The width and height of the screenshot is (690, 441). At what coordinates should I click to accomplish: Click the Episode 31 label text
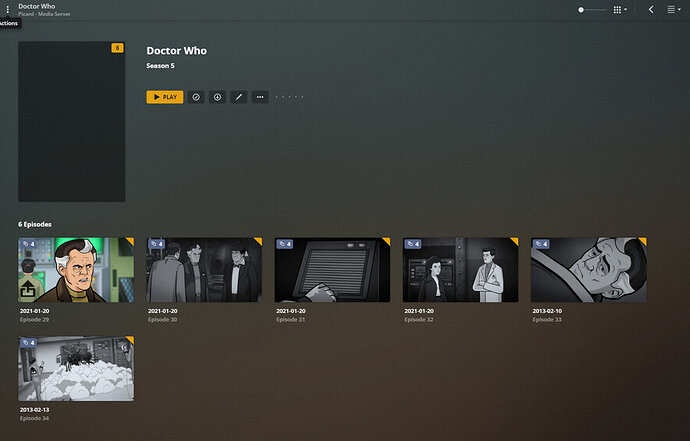click(x=291, y=320)
